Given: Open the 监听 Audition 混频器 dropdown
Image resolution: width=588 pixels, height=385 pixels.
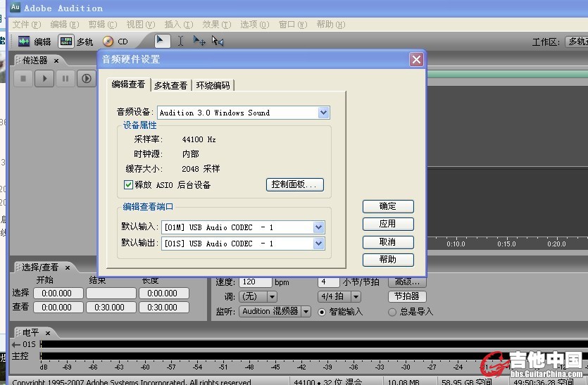Looking at the screenshot, I should pos(306,312).
